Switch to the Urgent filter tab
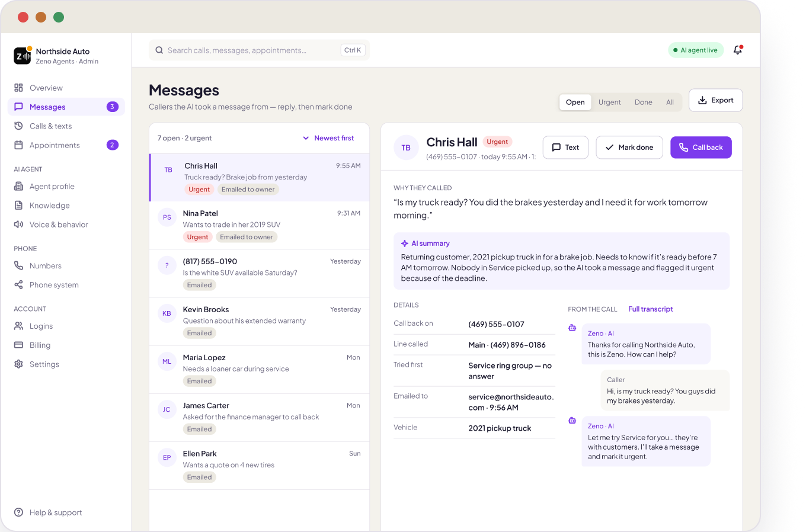Screen dimensions: 806x532 click(x=609, y=102)
